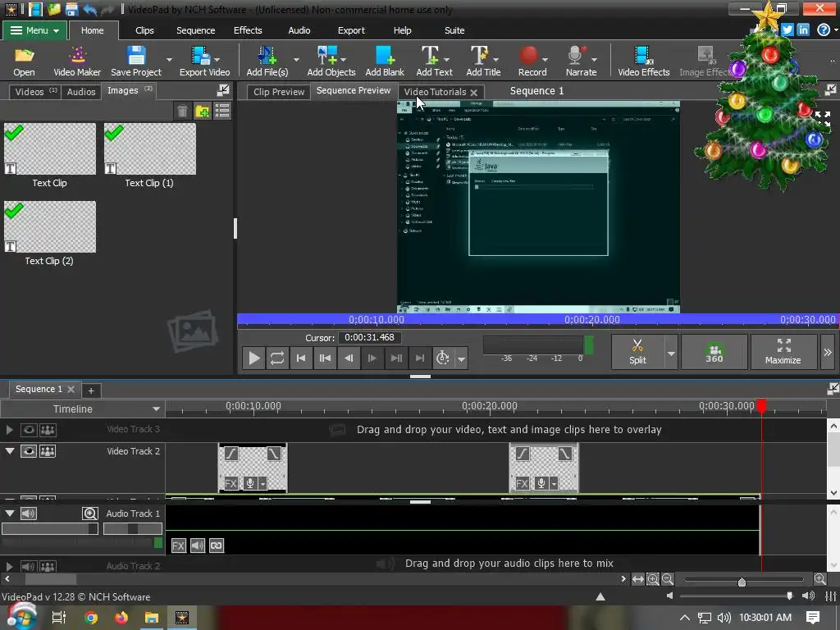Viewport: 840px width, 630px height.
Task: Click Add Blank clip icon
Action: tap(385, 61)
